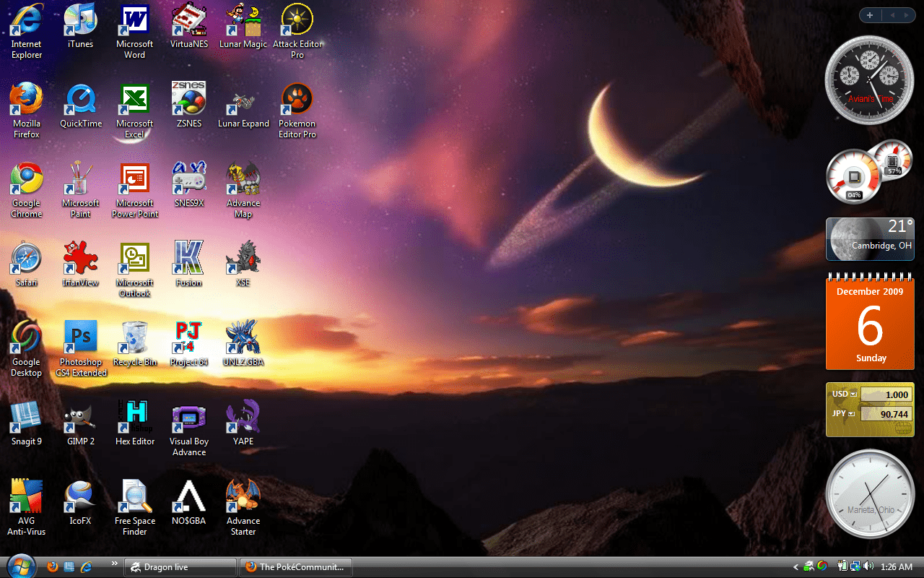Go to next sidebar gadget page arrow
The image size is (924, 578).
point(906,15)
